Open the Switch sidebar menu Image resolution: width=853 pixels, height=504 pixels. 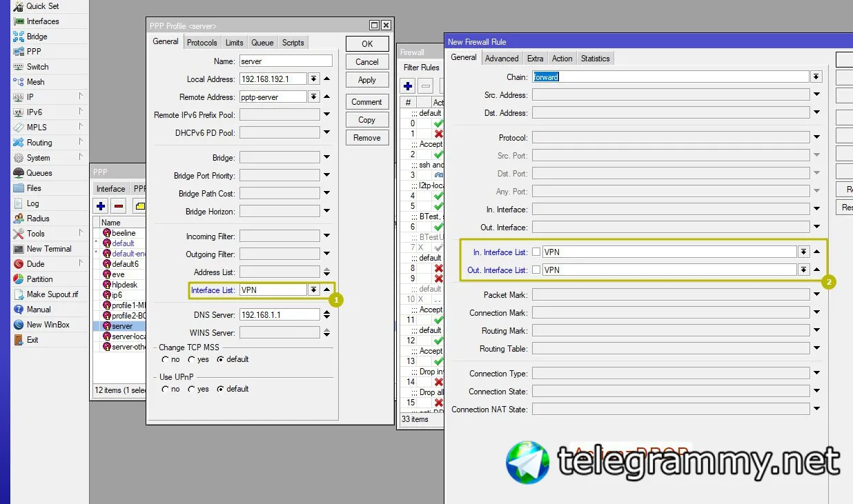point(38,67)
